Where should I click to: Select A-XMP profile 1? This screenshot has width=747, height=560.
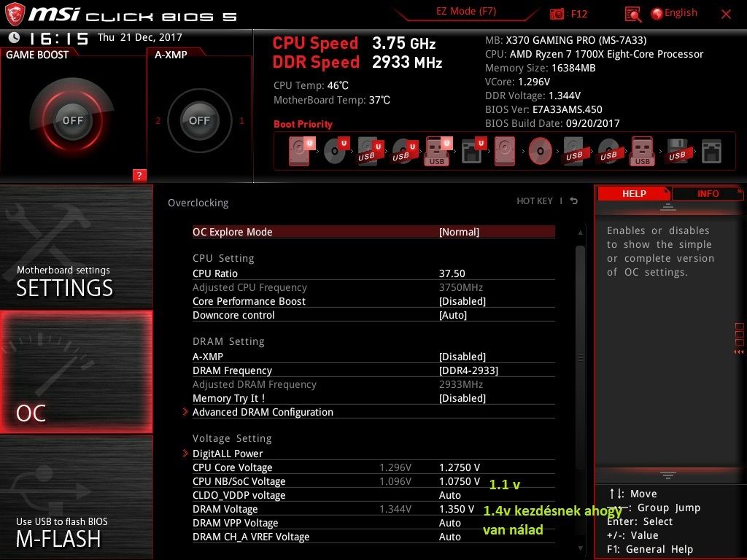pyautogui.click(x=241, y=120)
